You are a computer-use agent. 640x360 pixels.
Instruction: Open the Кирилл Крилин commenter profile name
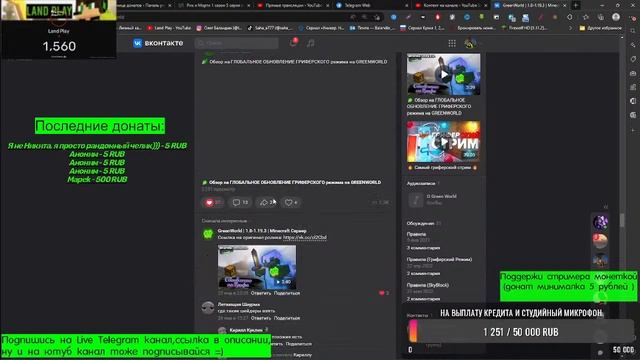[x=246, y=330]
